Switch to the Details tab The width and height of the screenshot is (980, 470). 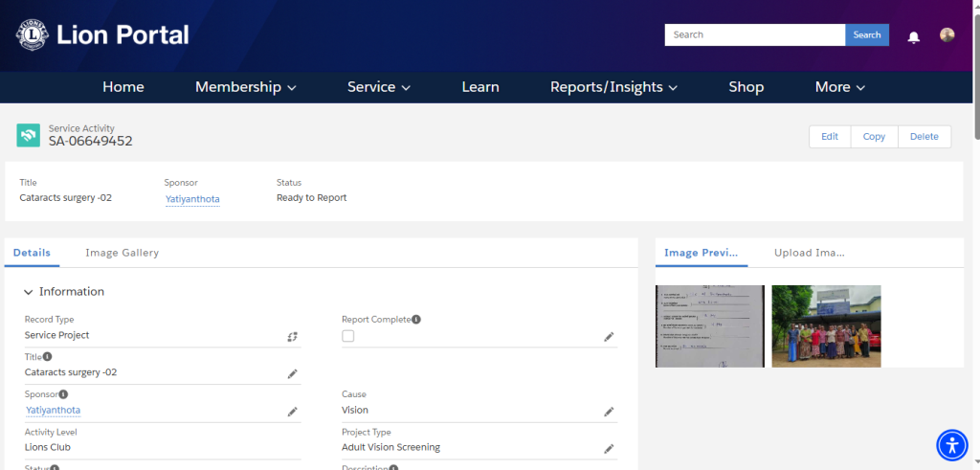click(32, 253)
